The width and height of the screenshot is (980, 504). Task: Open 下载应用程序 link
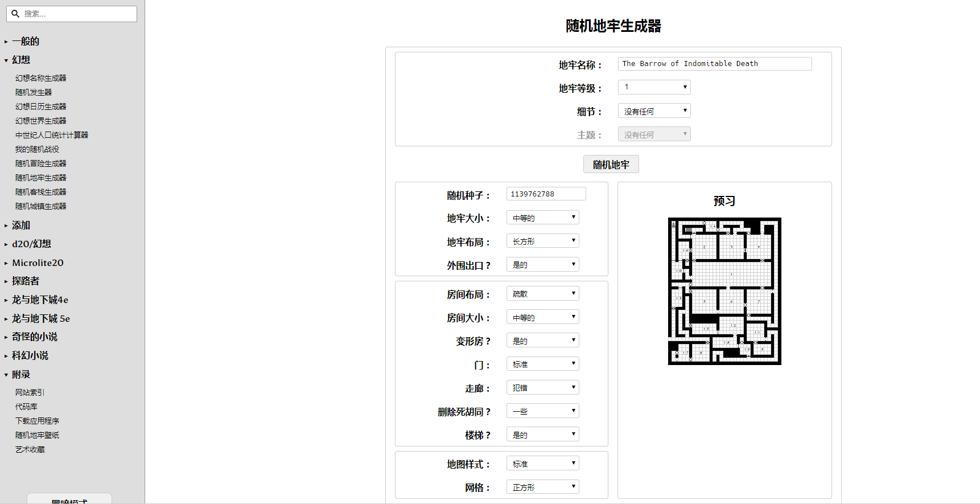tap(37, 421)
